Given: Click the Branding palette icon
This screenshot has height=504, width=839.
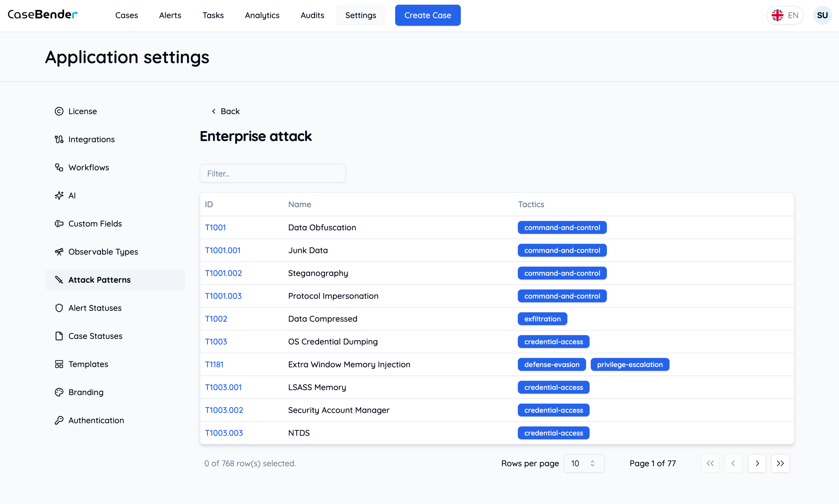Looking at the screenshot, I should coord(59,392).
